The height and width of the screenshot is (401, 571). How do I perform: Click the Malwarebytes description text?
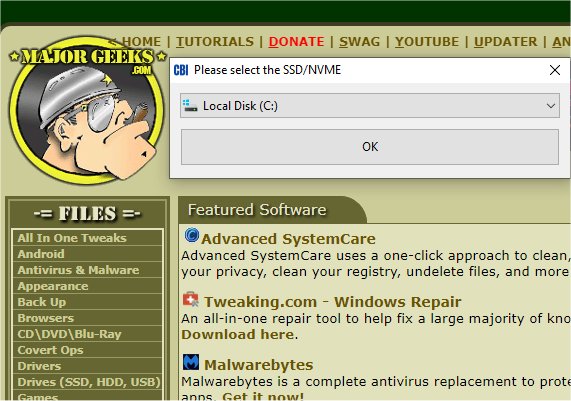(x=376, y=389)
